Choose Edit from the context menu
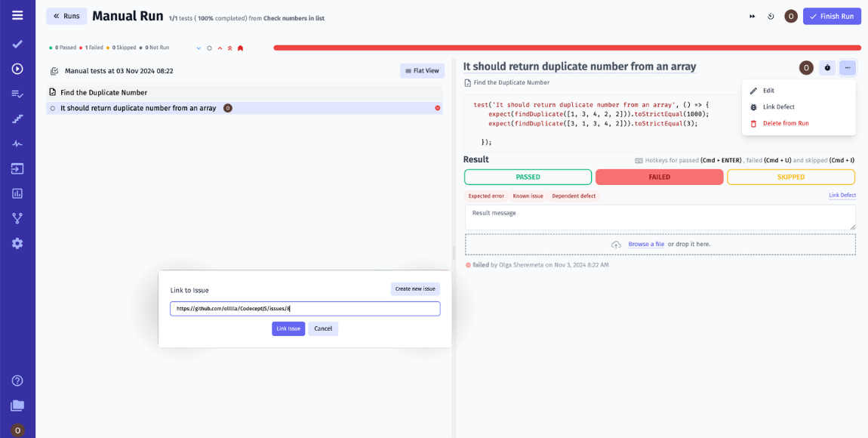The image size is (868, 438). [x=770, y=89]
